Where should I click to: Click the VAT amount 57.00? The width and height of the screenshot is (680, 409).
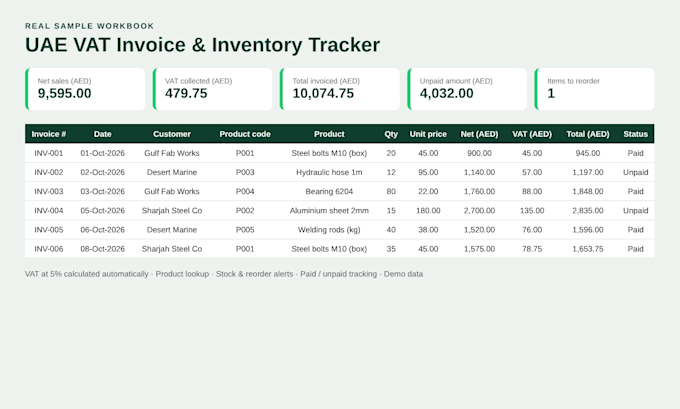pos(532,172)
